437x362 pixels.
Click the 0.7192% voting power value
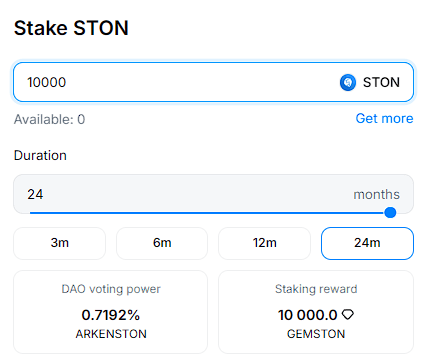tap(111, 315)
